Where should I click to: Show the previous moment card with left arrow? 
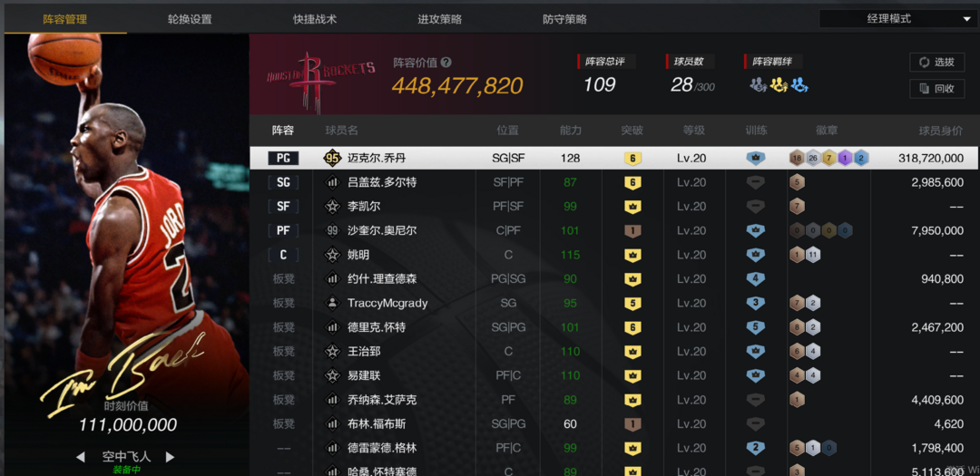(81, 457)
